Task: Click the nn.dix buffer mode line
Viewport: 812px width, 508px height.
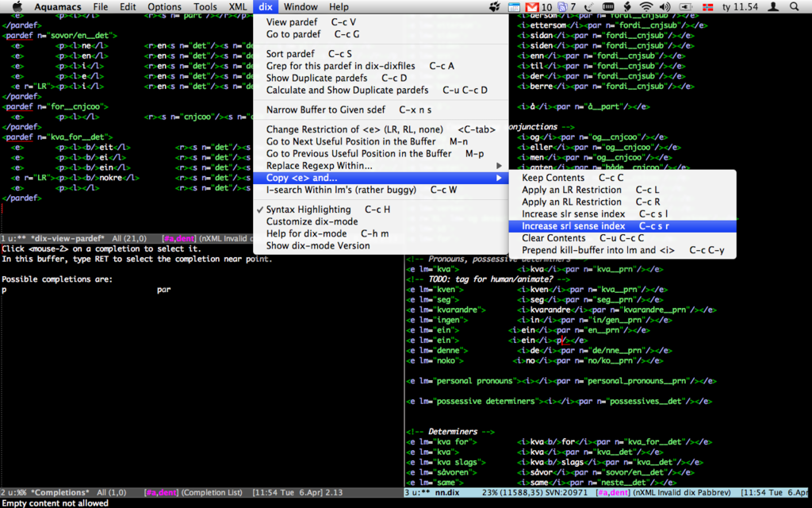Action: point(448,493)
